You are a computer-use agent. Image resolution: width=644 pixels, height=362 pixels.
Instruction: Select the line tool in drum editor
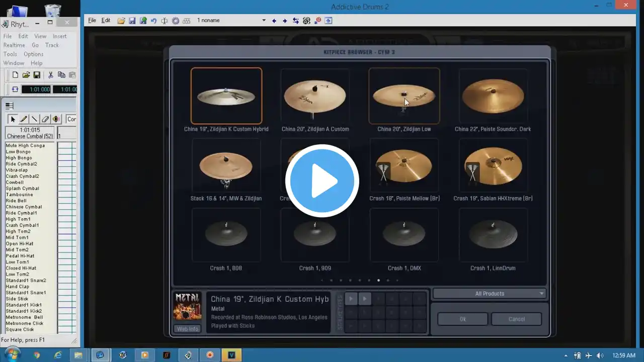click(34, 119)
